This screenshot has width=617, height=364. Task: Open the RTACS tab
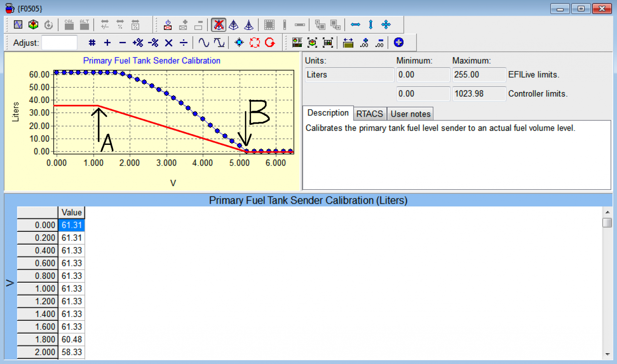click(x=369, y=114)
